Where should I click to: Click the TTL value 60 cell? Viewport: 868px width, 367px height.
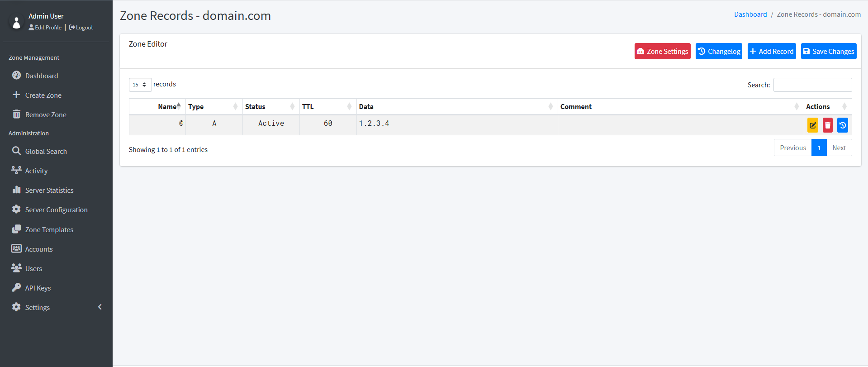point(328,125)
